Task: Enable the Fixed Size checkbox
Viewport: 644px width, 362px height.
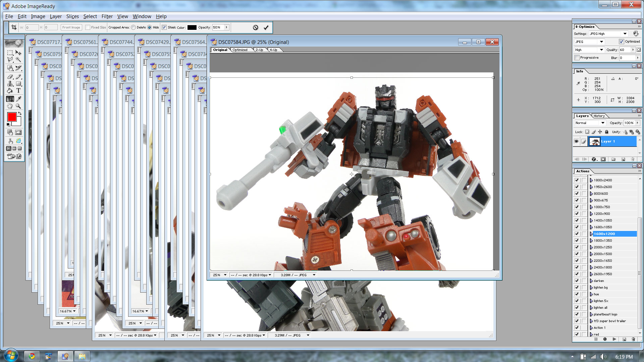Action: [x=88, y=27]
